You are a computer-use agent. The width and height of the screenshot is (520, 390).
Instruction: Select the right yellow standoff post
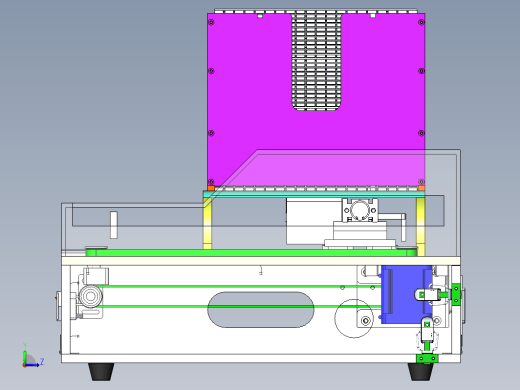(x=421, y=227)
